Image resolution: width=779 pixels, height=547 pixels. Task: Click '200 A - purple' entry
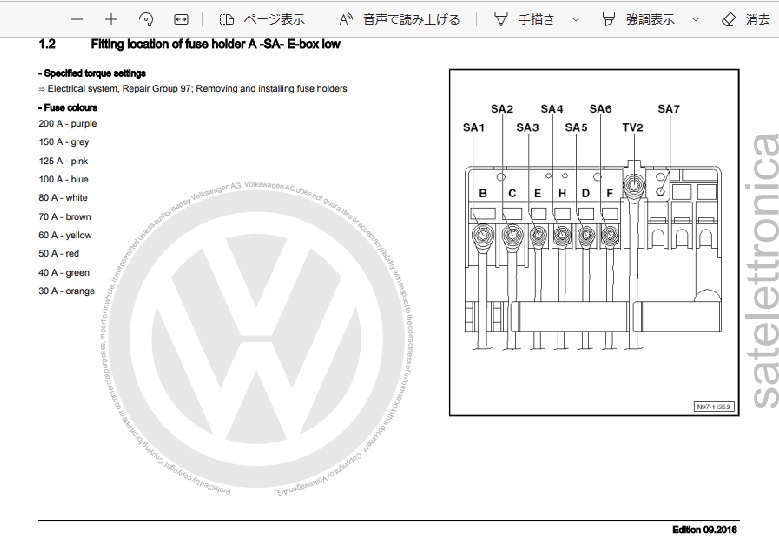68,124
